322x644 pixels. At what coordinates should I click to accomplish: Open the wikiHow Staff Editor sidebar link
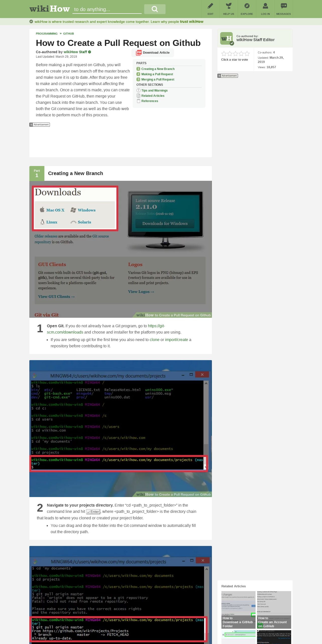[x=255, y=40]
